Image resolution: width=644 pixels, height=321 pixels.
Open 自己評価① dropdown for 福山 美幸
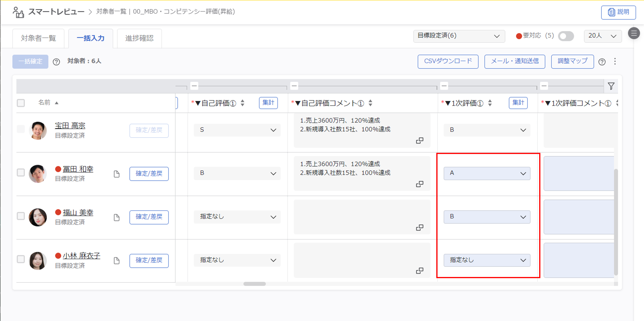click(237, 217)
